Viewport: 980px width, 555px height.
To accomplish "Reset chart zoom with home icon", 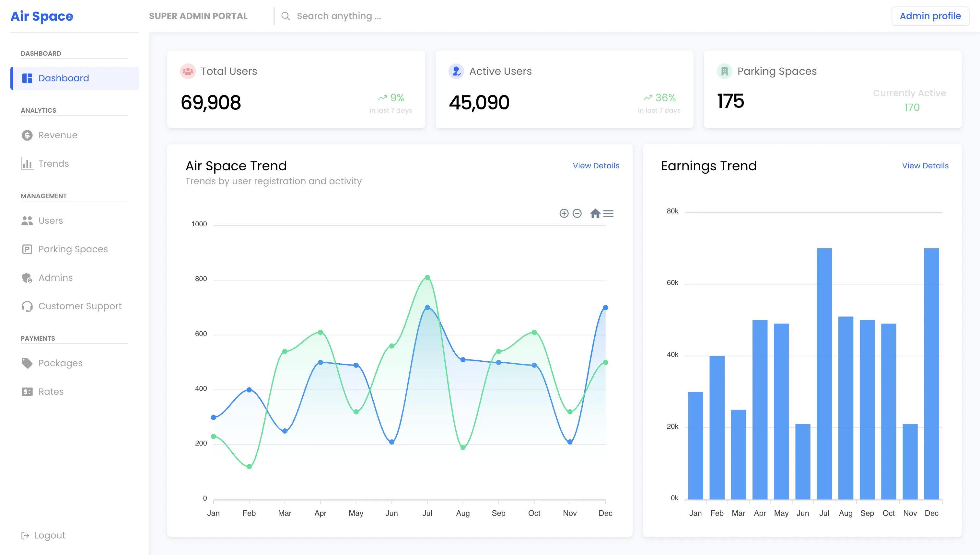I will coord(595,213).
